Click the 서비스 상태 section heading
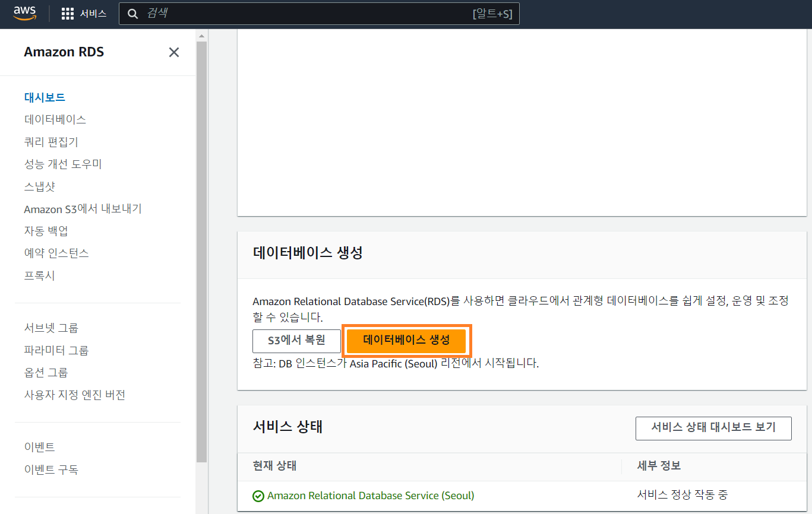This screenshot has height=514, width=812. click(x=287, y=427)
